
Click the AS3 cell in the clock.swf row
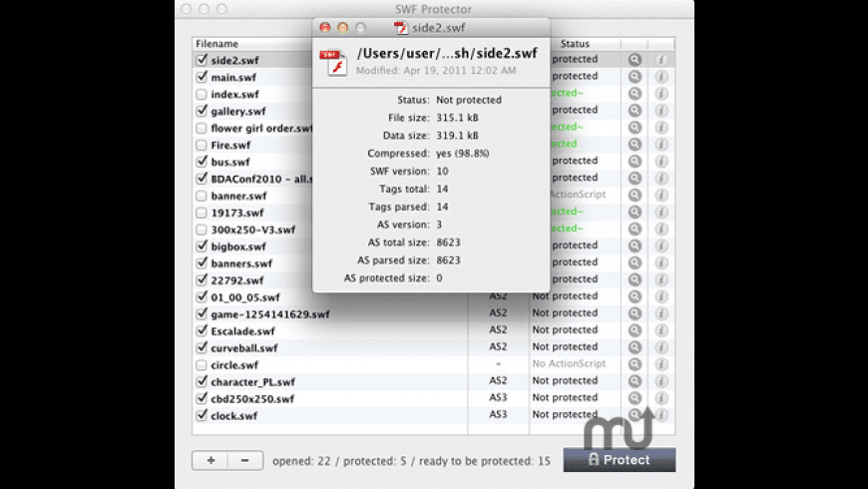pyautogui.click(x=498, y=414)
